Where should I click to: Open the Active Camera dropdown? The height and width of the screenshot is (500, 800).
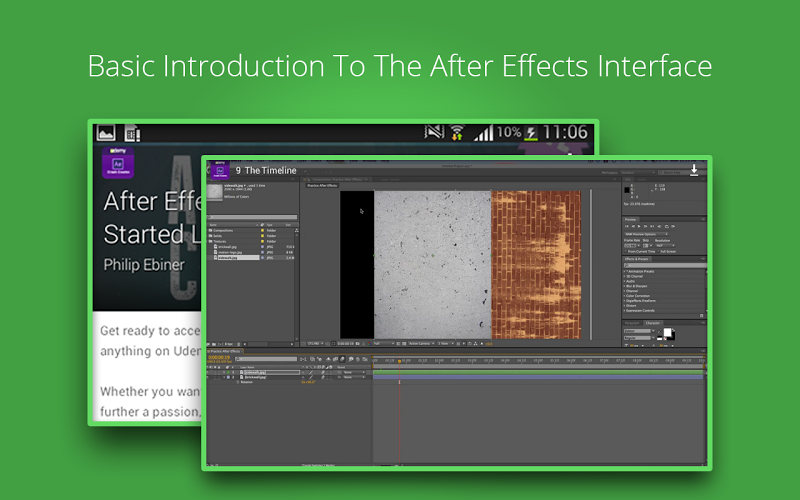pyautogui.click(x=421, y=343)
